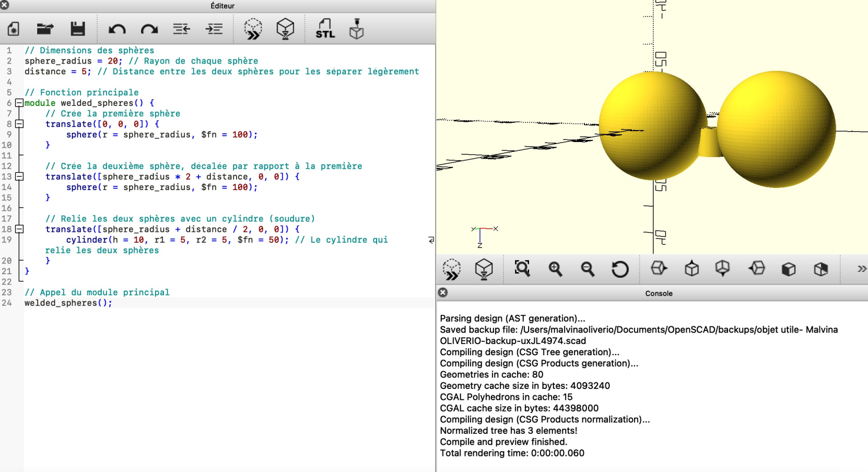This screenshot has height=472, width=868.
Task: Switch to the fourth cube-face view icon
Action: click(x=756, y=269)
